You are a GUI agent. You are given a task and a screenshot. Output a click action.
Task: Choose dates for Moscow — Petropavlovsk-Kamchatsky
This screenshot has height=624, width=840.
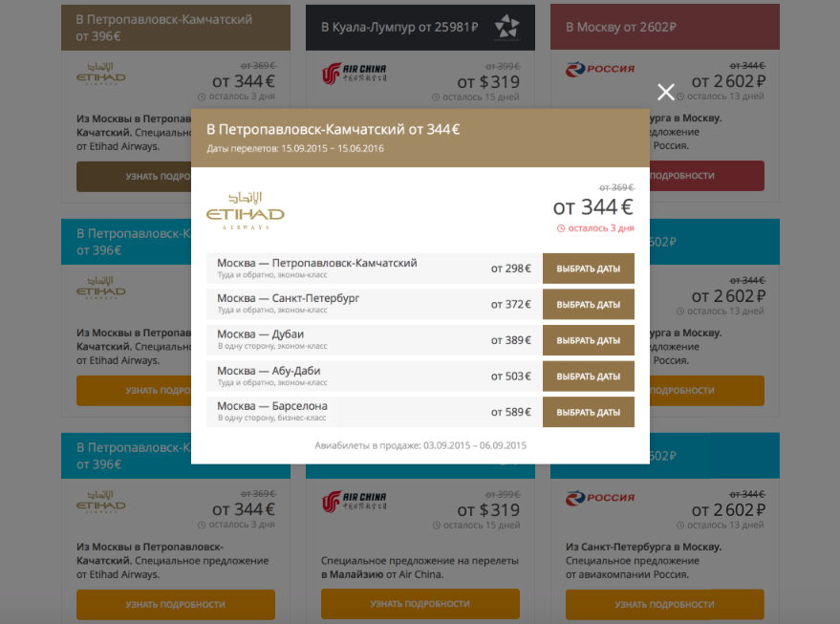pyautogui.click(x=588, y=269)
